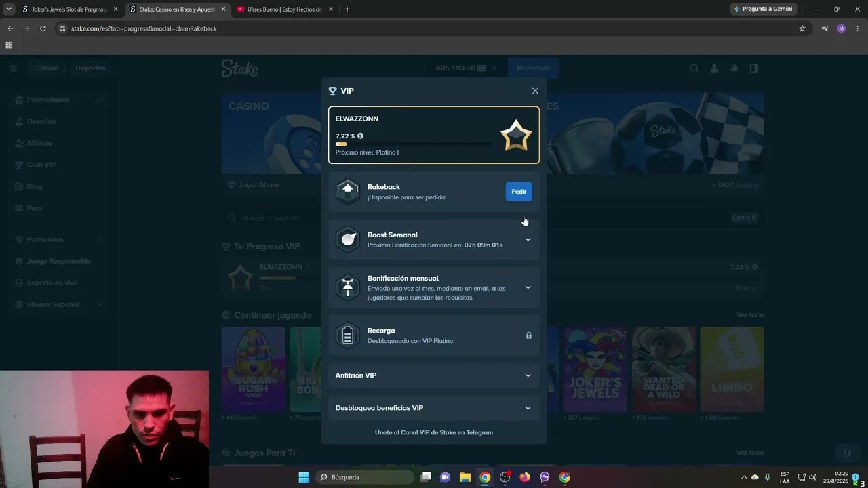This screenshot has width=868, height=488.
Task: Click the Boost Semanal hexagon icon
Action: pyautogui.click(x=348, y=239)
